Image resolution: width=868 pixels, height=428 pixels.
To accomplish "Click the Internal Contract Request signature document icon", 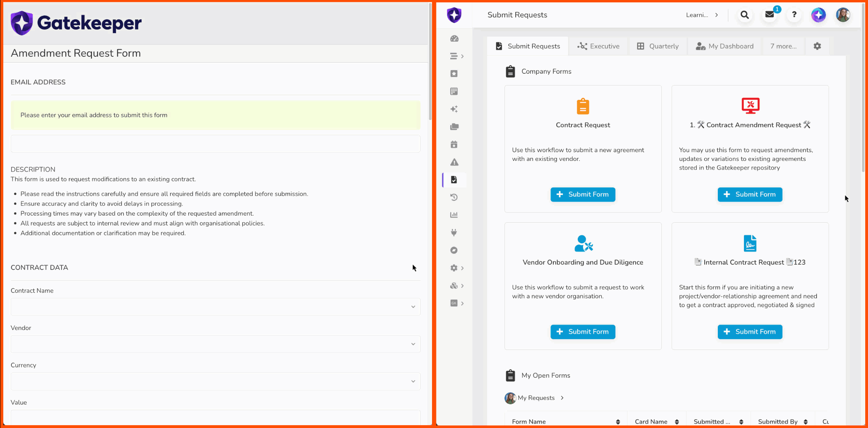I will point(750,243).
